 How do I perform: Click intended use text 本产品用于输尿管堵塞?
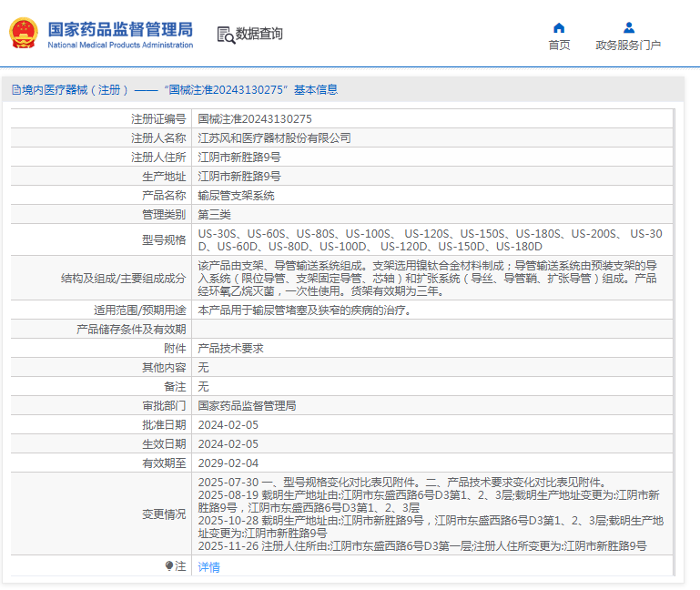(x=304, y=310)
